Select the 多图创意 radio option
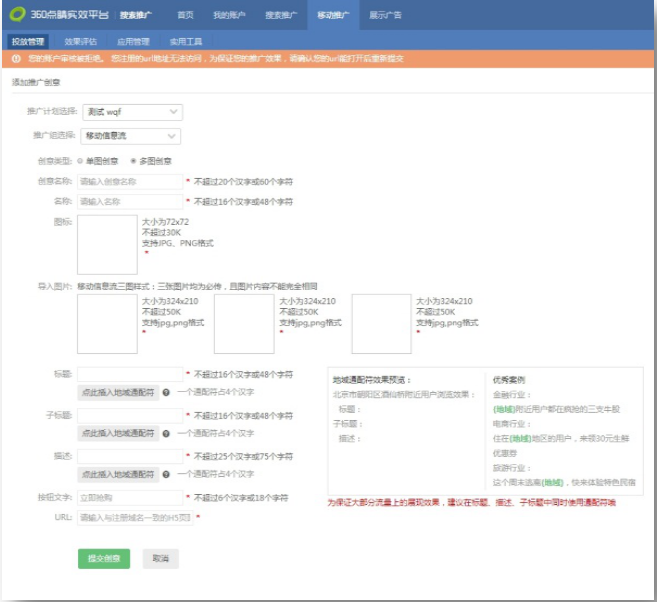 click(x=133, y=160)
